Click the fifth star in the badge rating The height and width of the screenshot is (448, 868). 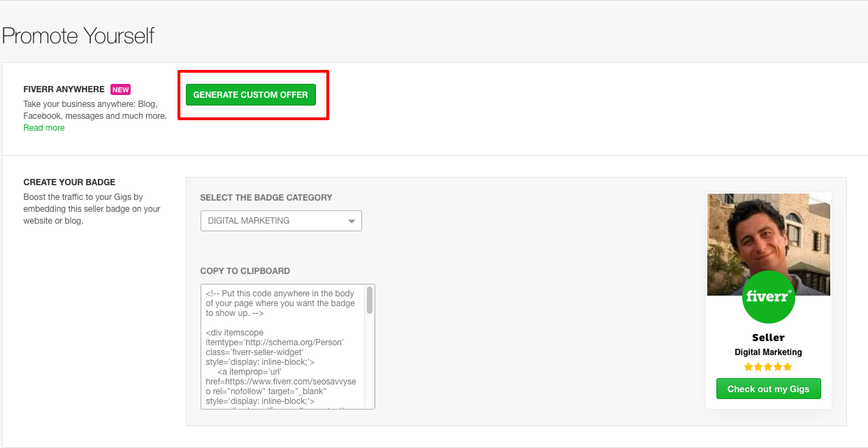click(788, 366)
